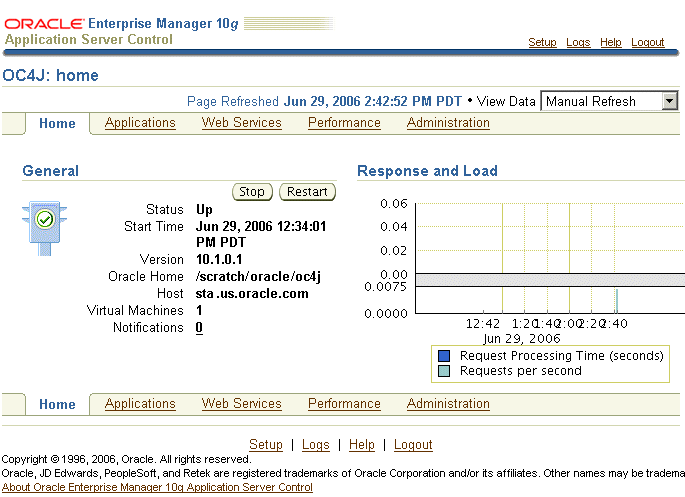Open the top Administration tab

[x=448, y=123]
